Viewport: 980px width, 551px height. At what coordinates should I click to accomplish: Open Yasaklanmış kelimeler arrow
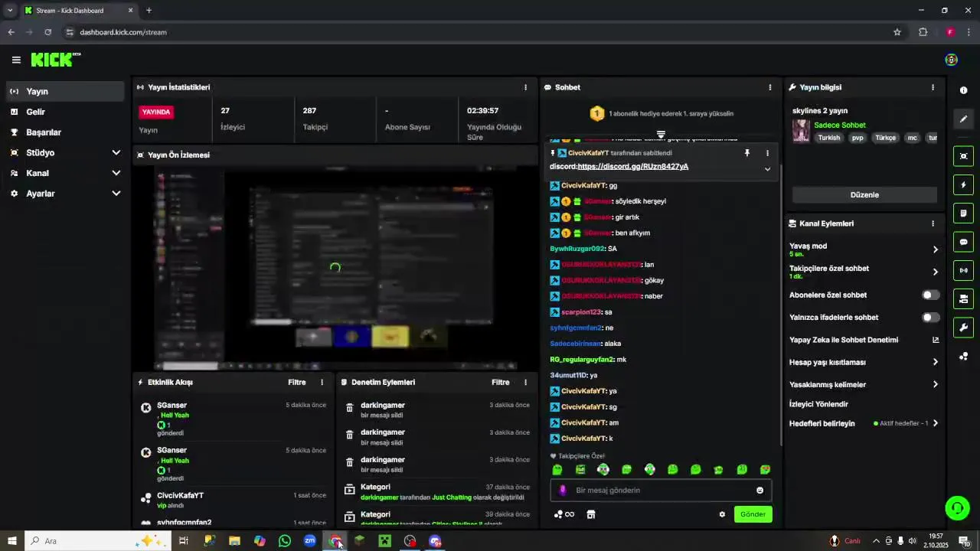click(x=935, y=384)
